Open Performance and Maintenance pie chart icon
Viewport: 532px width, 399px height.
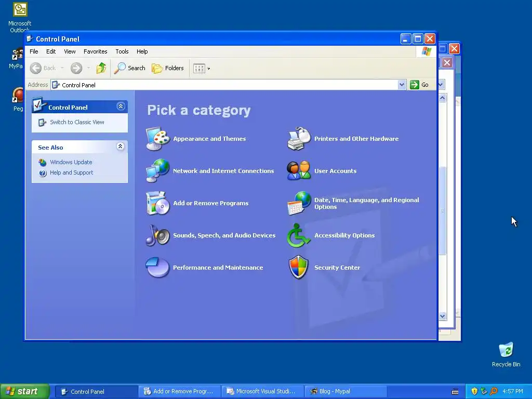(x=158, y=268)
